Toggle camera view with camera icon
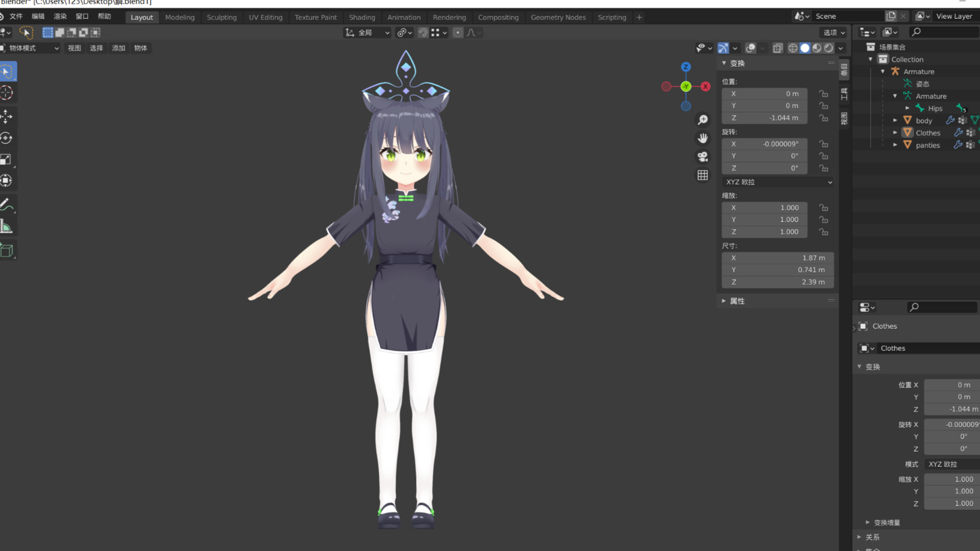Viewport: 980px width, 551px height. point(703,156)
